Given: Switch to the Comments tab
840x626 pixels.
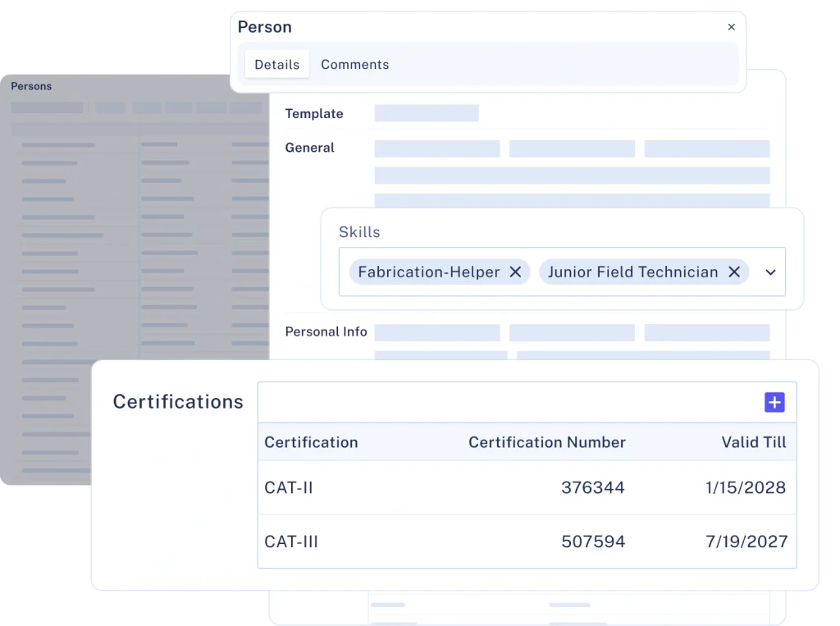Looking at the screenshot, I should (x=354, y=65).
